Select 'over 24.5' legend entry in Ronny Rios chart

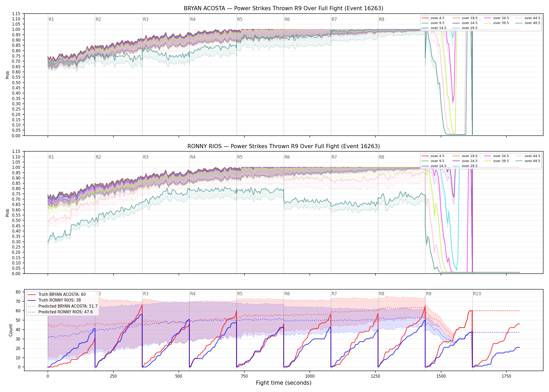[x=465, y=161]
